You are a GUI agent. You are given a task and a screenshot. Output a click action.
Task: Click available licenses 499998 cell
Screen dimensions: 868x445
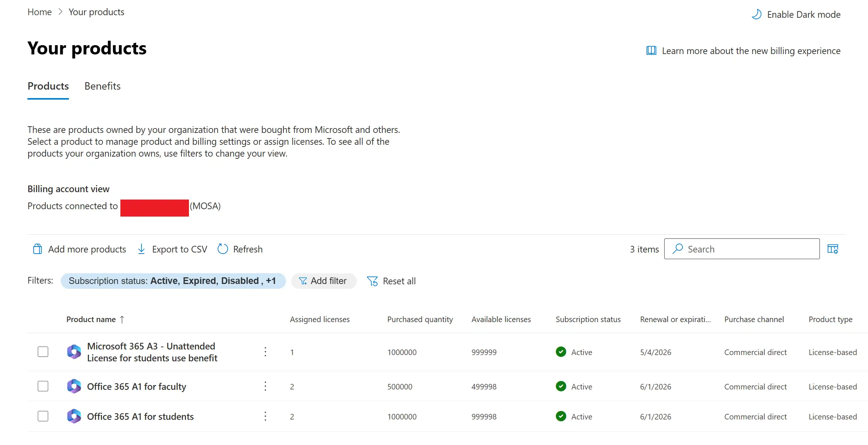(484, 387)
